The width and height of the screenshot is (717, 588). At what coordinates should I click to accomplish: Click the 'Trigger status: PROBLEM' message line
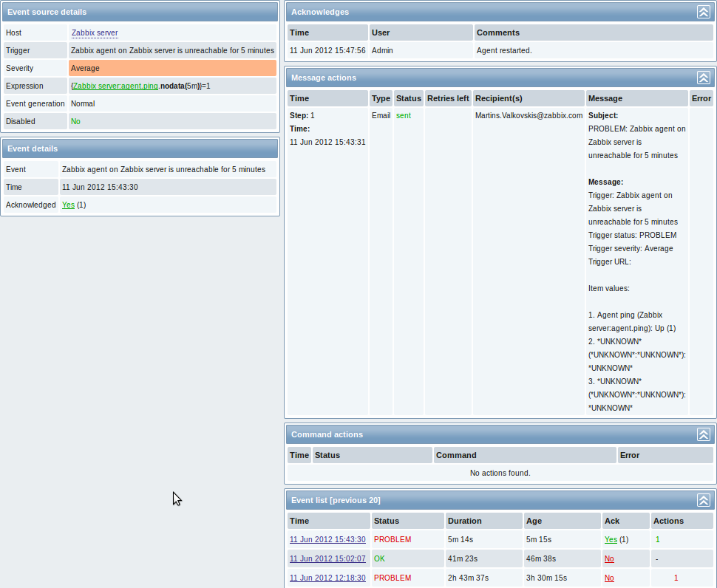[x=633, y=236]
